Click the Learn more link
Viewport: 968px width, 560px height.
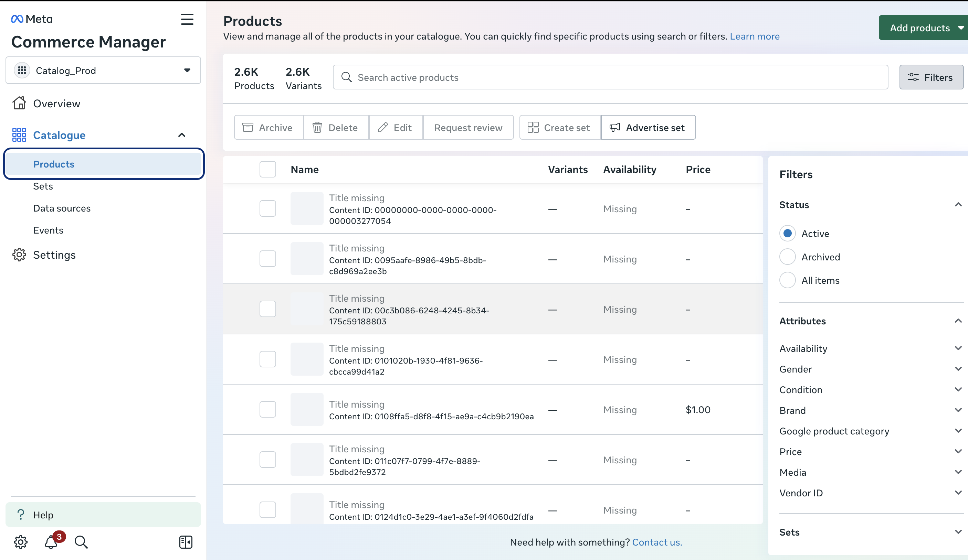[x=754, y=36]
